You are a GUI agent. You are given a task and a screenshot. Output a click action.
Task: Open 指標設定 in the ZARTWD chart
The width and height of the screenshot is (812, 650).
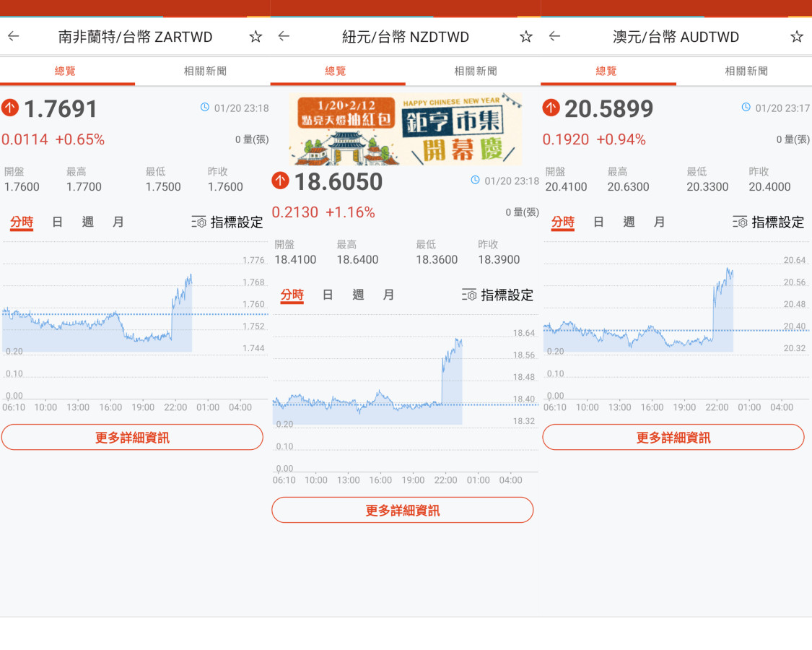[x=228, y=222]
